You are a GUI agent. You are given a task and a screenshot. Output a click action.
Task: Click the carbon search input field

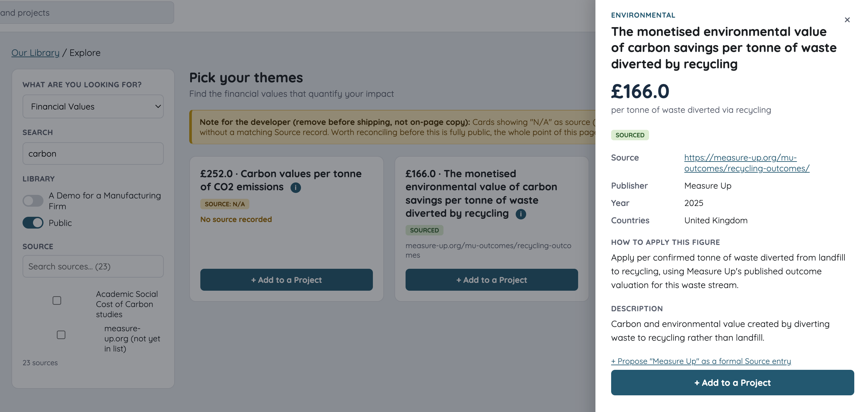tap(93, 154)
